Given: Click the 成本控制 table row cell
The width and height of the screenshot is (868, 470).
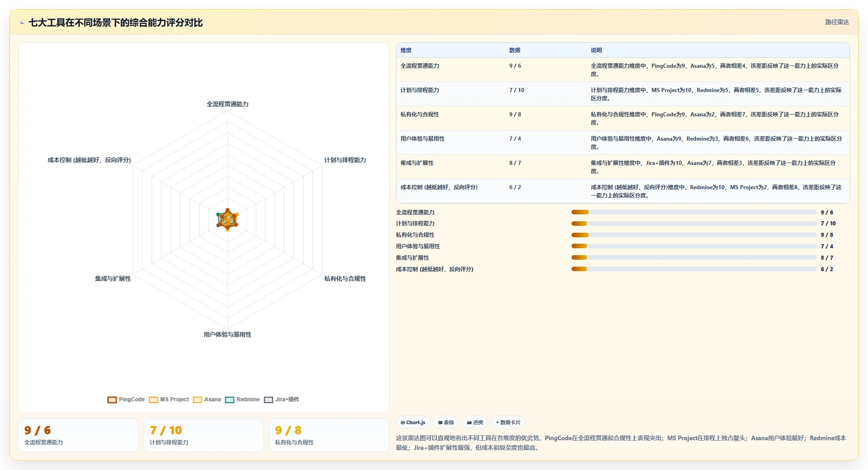Looking at the screenshot, I should tap(439, 187).
